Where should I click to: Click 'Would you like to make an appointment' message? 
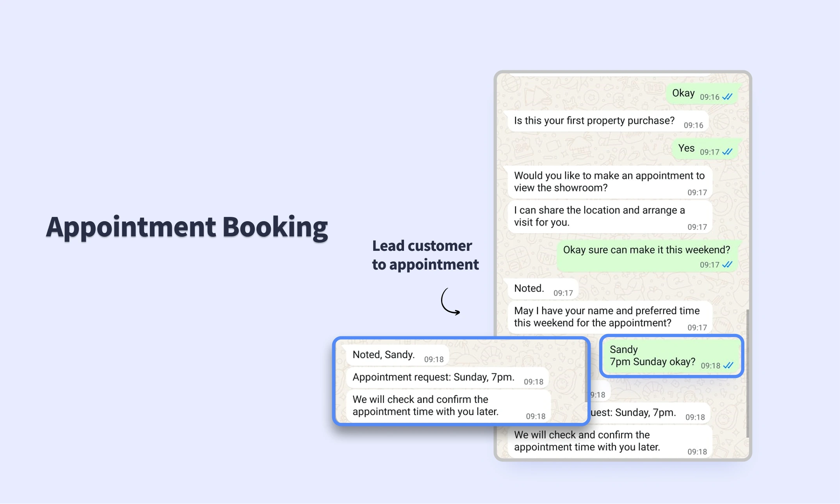(x=609, y=182)
